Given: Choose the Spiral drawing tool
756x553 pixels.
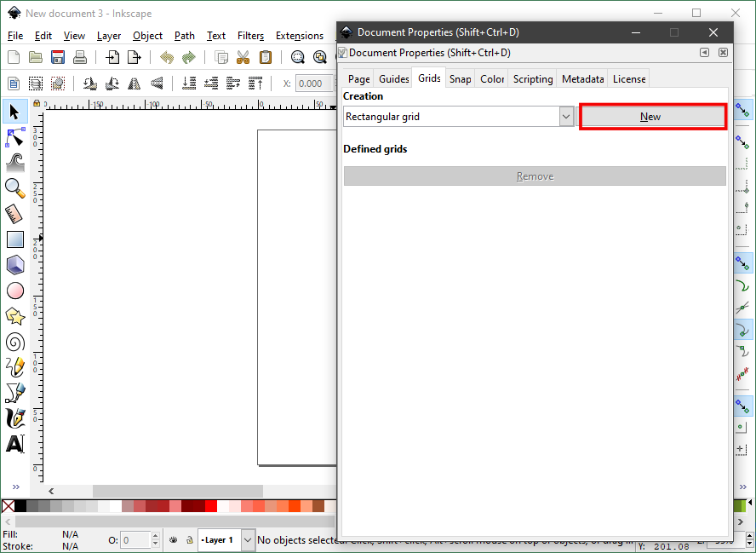Looking at the screenshot, I should 15,342.
